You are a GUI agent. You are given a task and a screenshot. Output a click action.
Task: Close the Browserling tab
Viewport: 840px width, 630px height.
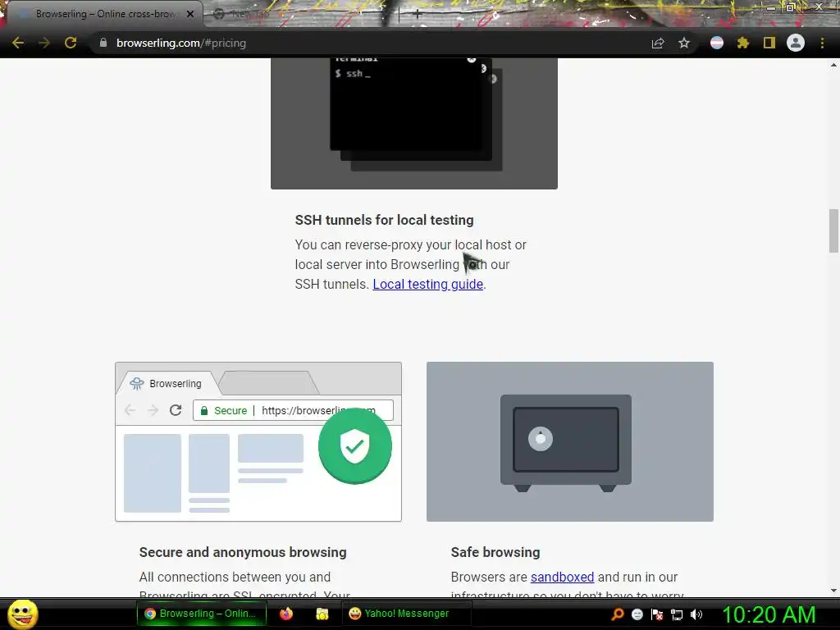(190, 14)
